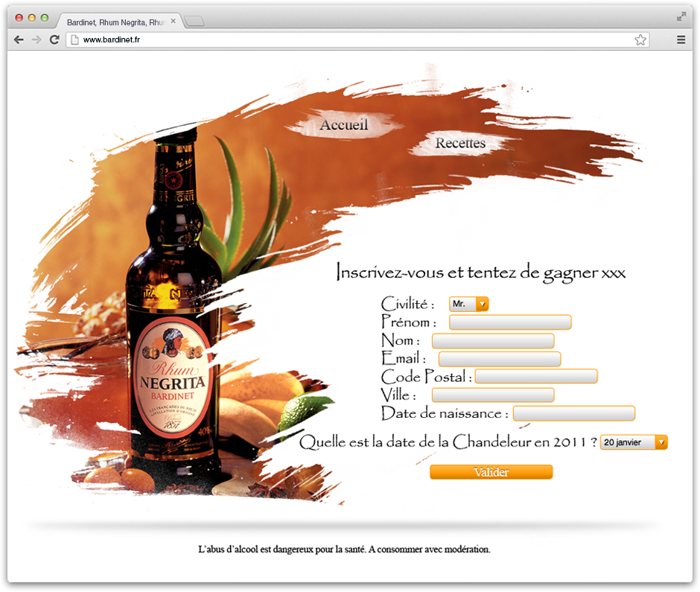The height and width of the screenshot is (592, 700).
Task: Open the Chandeleur date dropdown
Action: tap(634, 442)
